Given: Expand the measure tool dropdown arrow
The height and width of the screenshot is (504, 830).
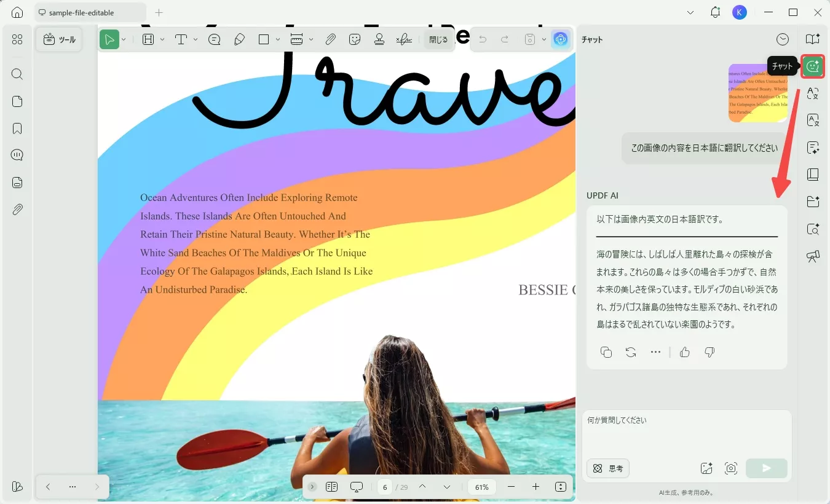Looking at the screenshot, I should 311,39.
